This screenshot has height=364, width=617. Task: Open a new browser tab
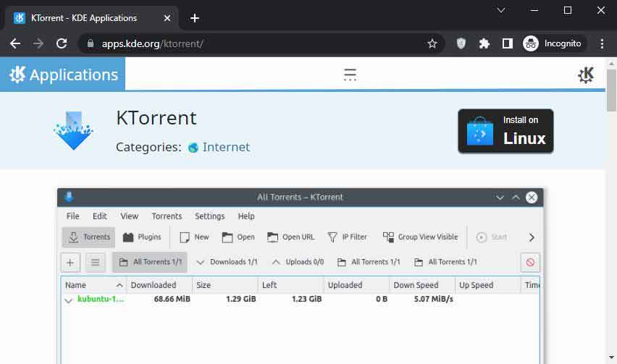tap(194, 18)
